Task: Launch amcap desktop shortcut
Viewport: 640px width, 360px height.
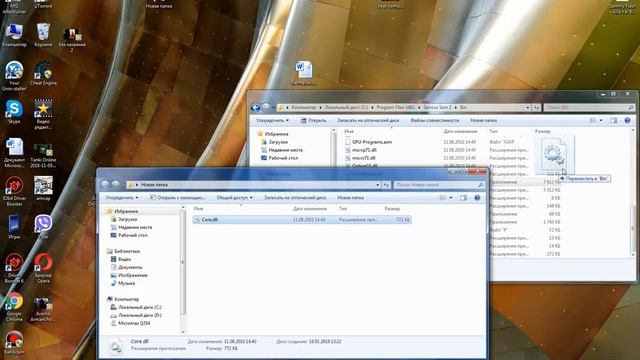Action: pos(43,188)
